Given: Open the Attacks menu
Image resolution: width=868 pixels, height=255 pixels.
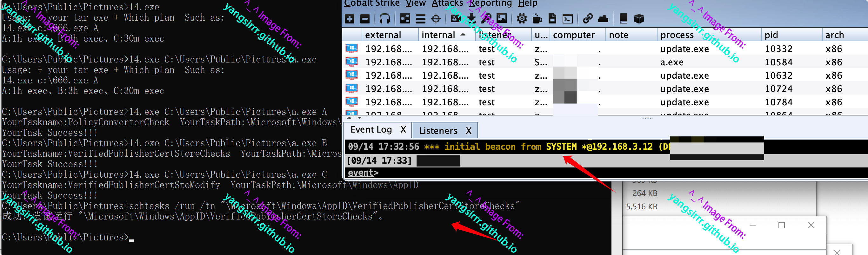Looking at the screenshot, I should coord(447,3).
